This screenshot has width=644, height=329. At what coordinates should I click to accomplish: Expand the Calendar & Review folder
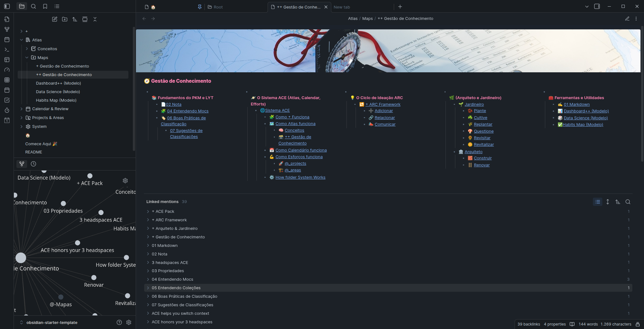click(21, 109)
